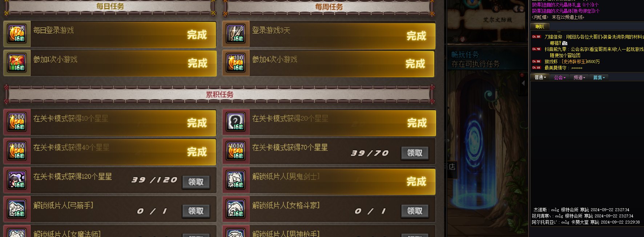Claim the 70 stars reward with 领取
This screenshot has width=644, height=237.
pyautogui.click(x=415, y=153)
